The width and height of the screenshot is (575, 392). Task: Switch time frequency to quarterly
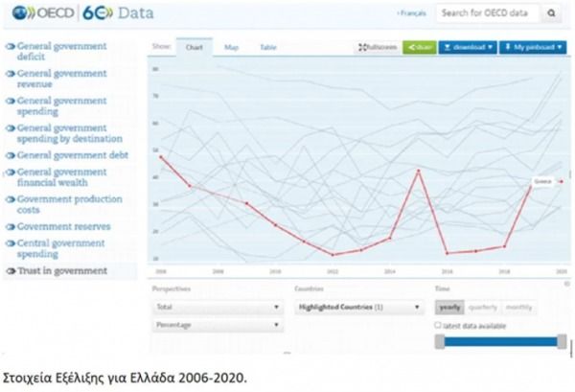click(482, 308)
